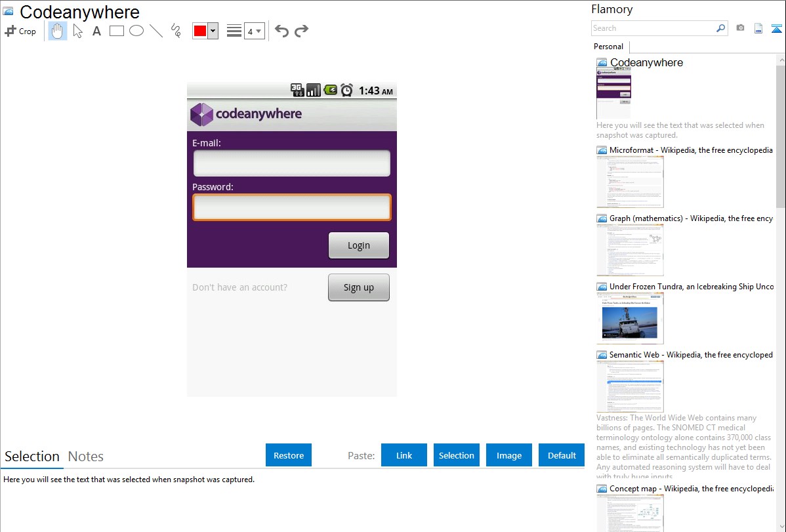Viewport: 786px width, 532px height.
Task: Capture a snapshot with camera icon
Action: [740, 28]
